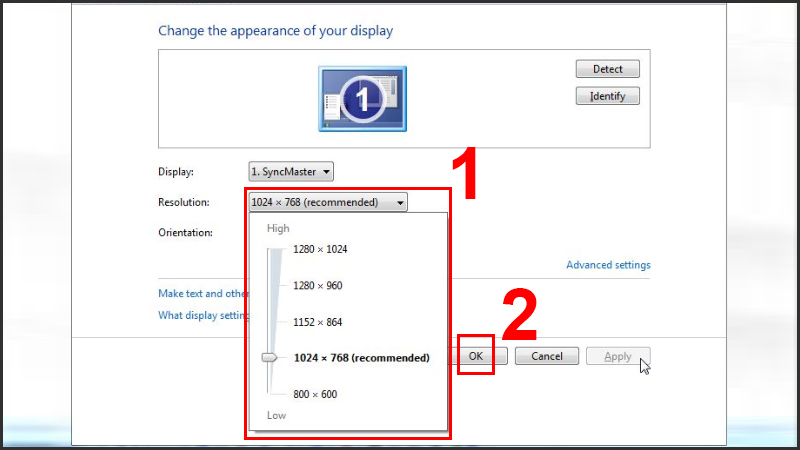Select the 1152 × 864 resolution
The width and height of the screenshot is (800, 450).
click(x=317, y=322)
